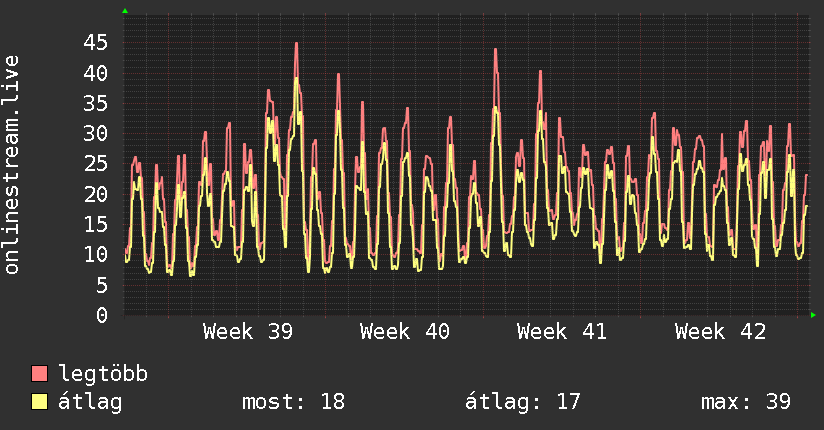Click the green arrow atop the y-axis

point(125,11)
